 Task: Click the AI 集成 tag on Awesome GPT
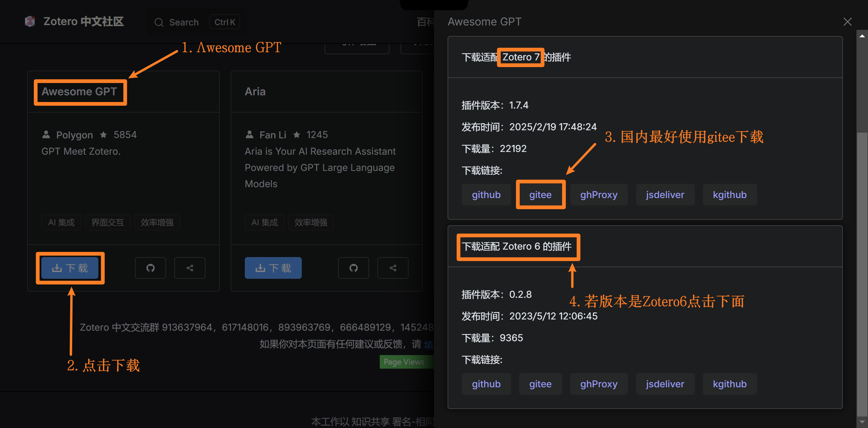click(61, 222)
